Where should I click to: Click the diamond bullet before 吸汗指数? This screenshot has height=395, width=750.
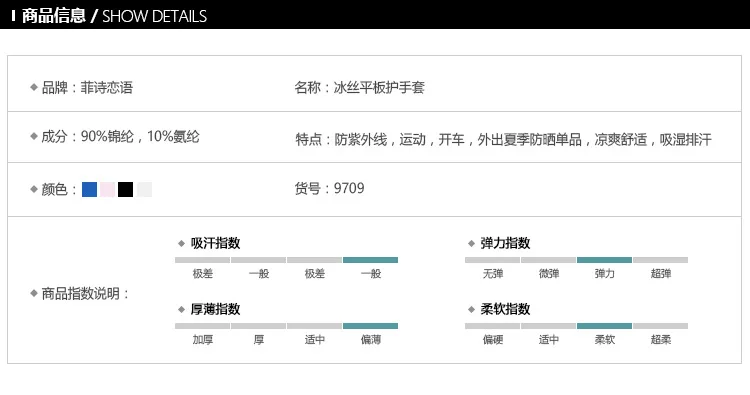coord(181,243)
